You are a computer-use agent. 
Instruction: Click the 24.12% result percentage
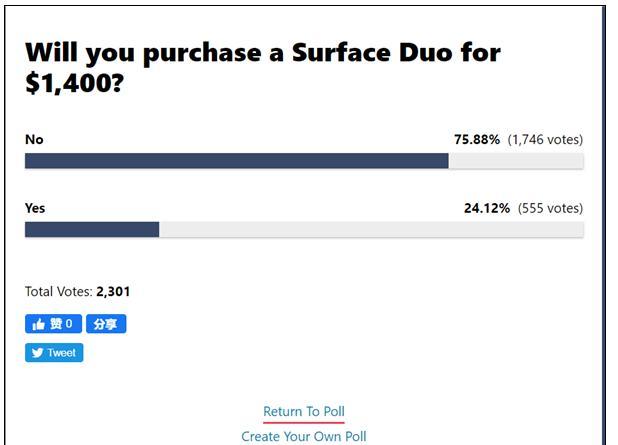click(487, 208)
